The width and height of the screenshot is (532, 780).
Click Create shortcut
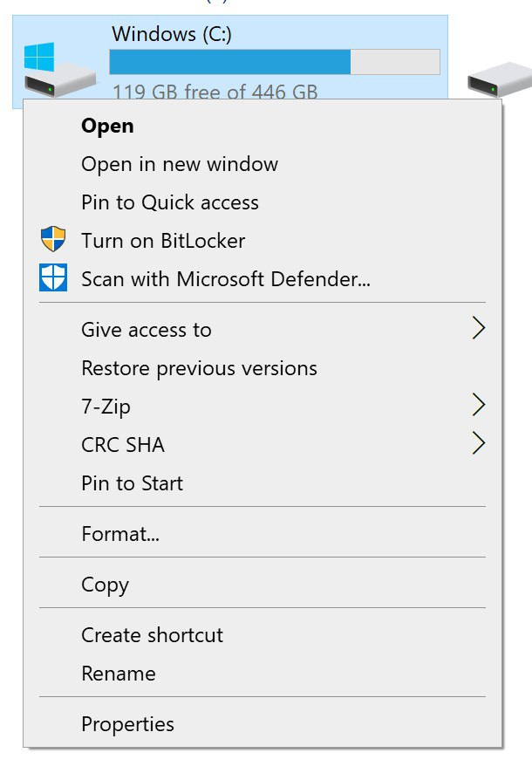(x=152, y=635)
